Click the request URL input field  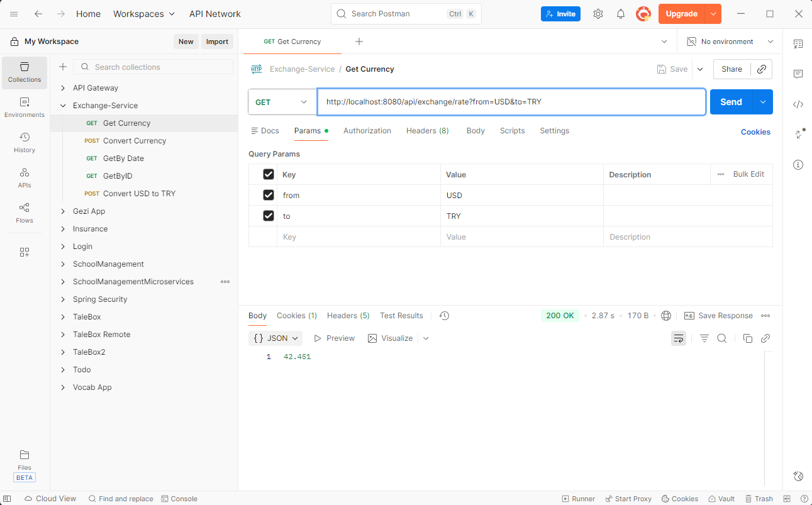coord(511,102)
